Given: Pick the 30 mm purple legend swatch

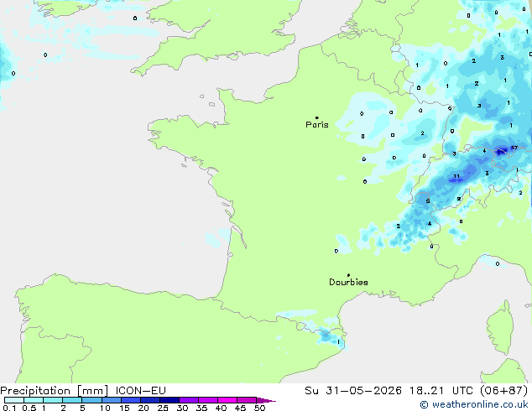Looking at the screenshot, I should tap(189, 400).
